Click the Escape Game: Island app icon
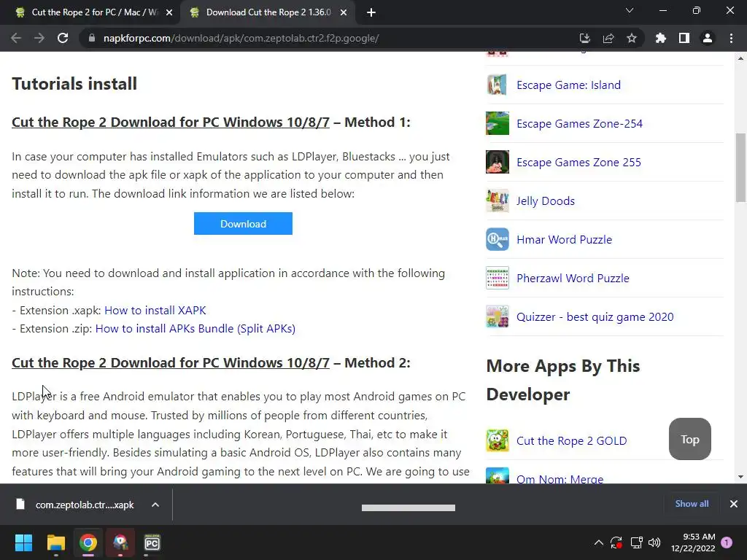 (498, 85)
